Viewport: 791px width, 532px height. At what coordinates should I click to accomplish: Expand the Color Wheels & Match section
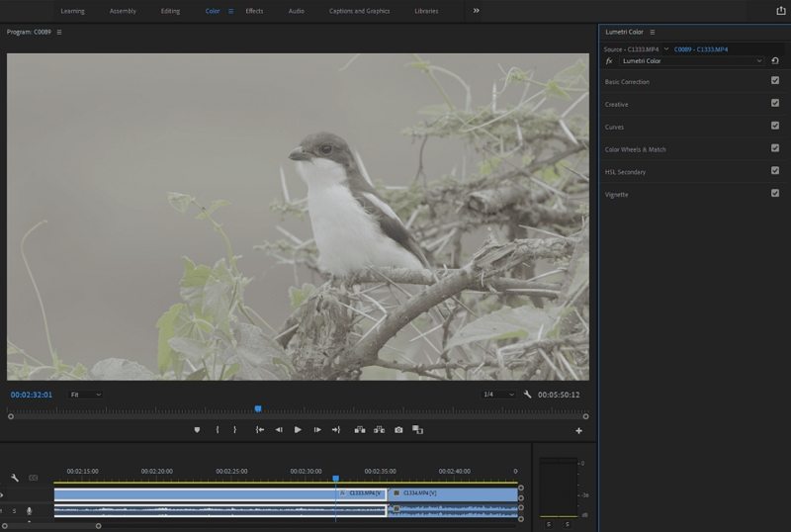pos(635,149)
